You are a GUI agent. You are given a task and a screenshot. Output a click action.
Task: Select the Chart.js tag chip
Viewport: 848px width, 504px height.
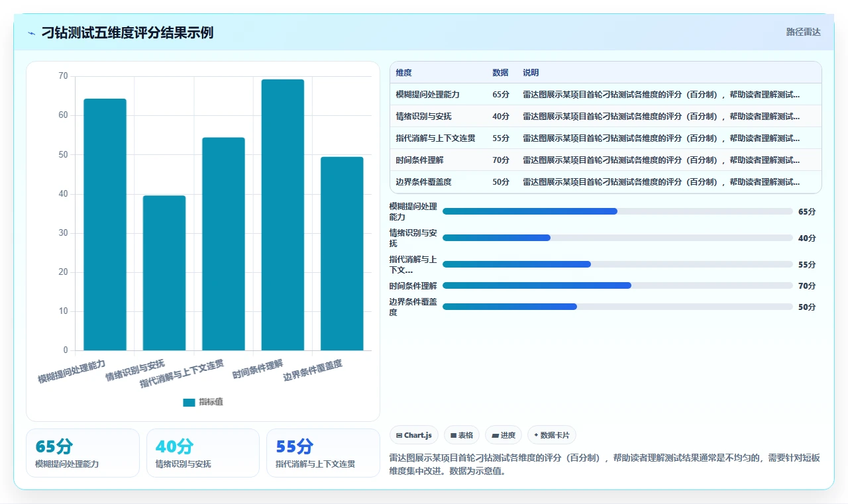click(x=414, y=435)
